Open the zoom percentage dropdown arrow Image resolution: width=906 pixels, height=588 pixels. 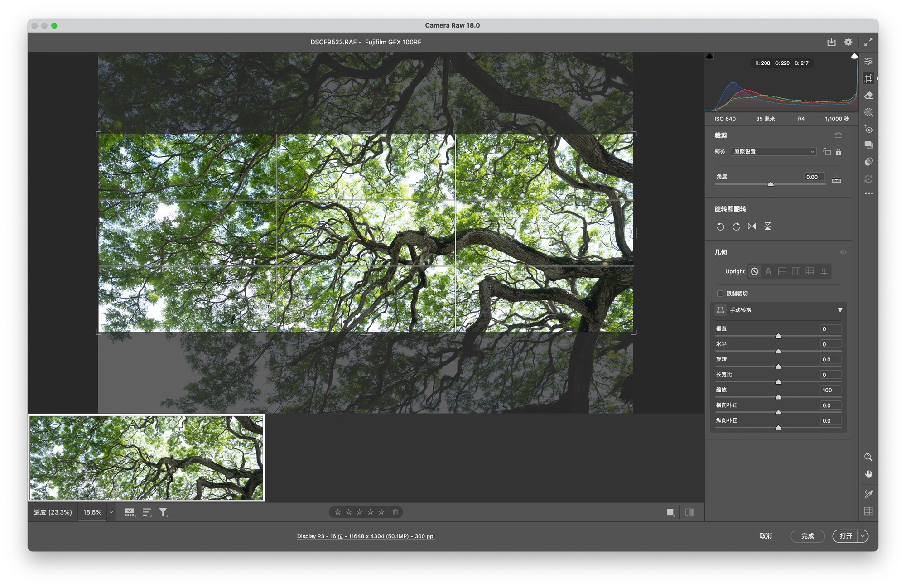click(111, 512)
